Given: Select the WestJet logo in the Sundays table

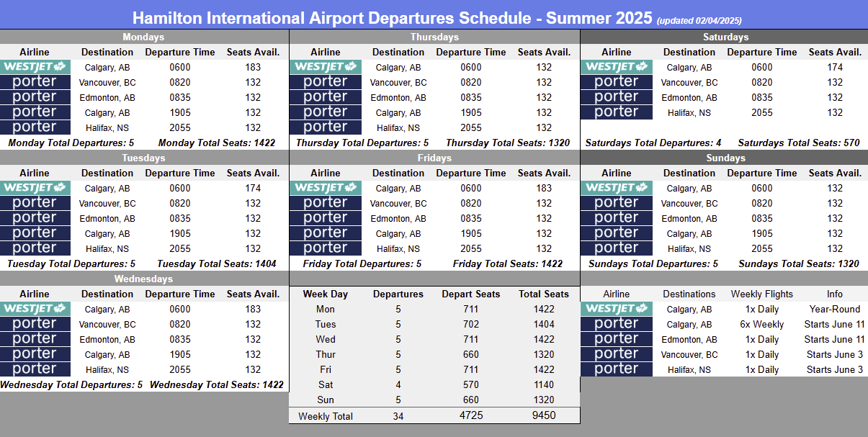Looking at the screenshot, I should pos(617,188).
